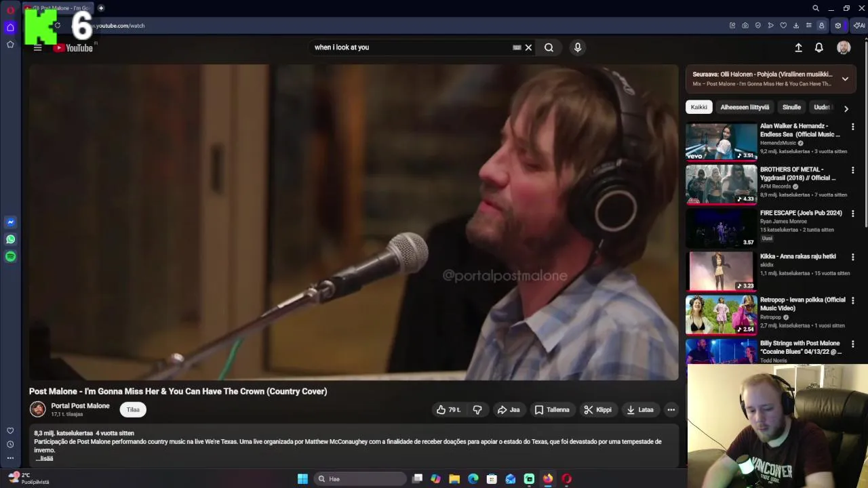868x488 pixels.
Task: Open on-screen keyboard icon in search box
Action: tap(517, 47)
